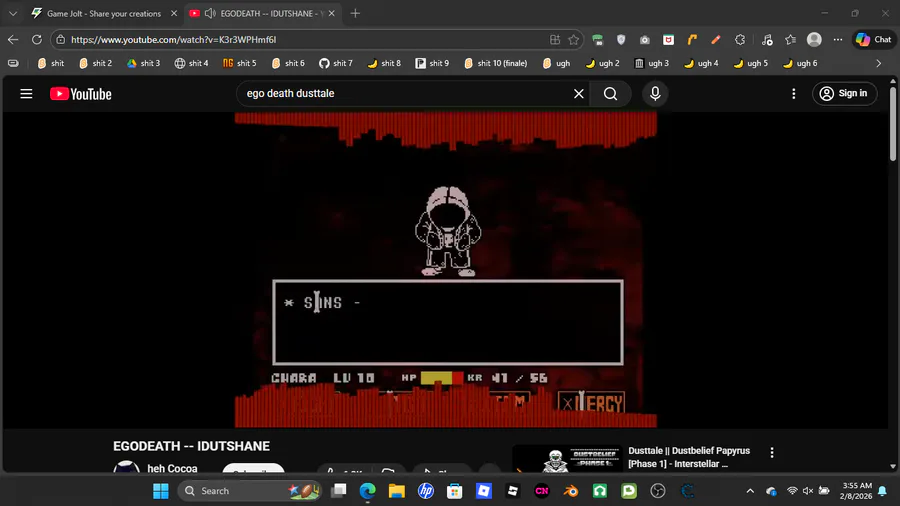Image resolution: width=900 pixels, height=506 pixels.
Task: Reload the current page
Action: [x=37, y=40]
